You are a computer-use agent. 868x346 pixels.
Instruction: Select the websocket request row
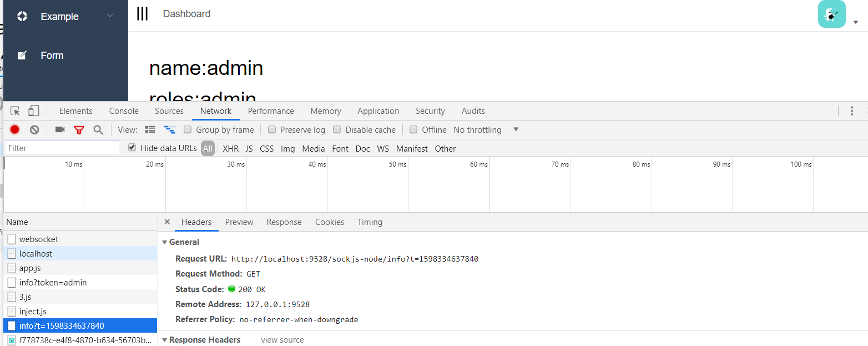click(80, 239)
